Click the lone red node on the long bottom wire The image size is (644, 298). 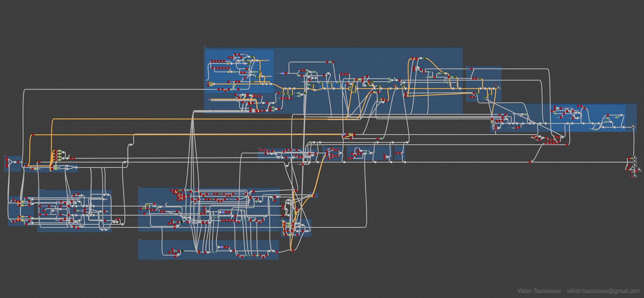[530, 162]
